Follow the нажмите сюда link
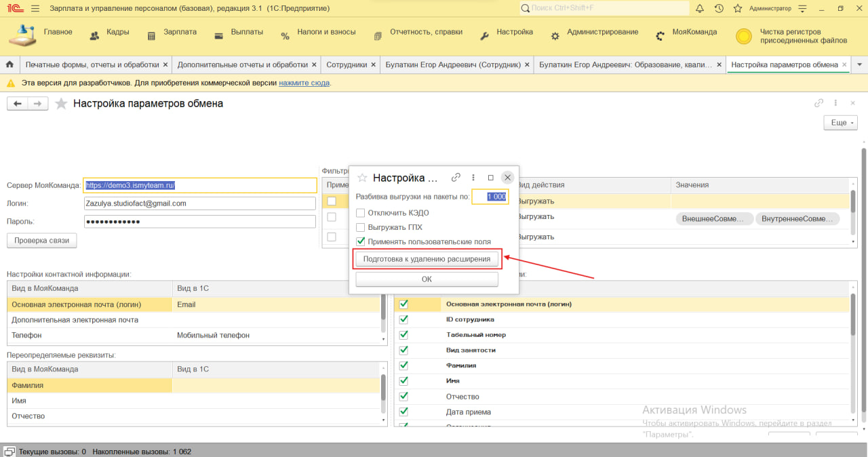This screenshot has width=868, height=457. [304, 83]
